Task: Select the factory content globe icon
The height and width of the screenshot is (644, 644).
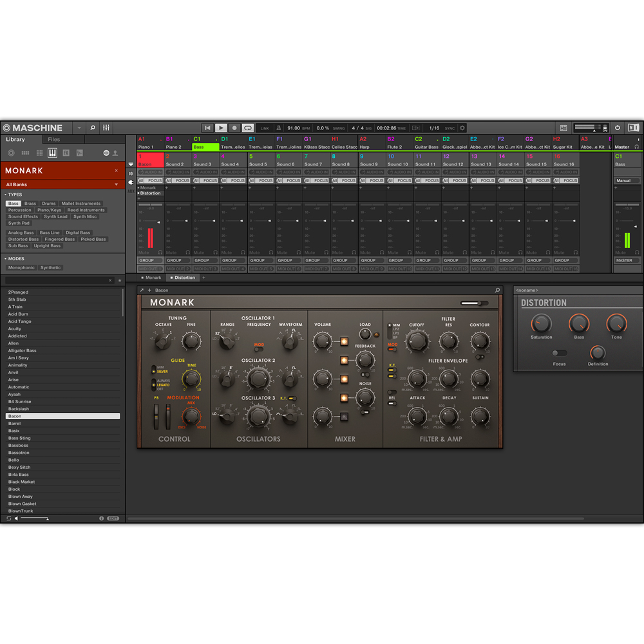Action: (106, 153)
